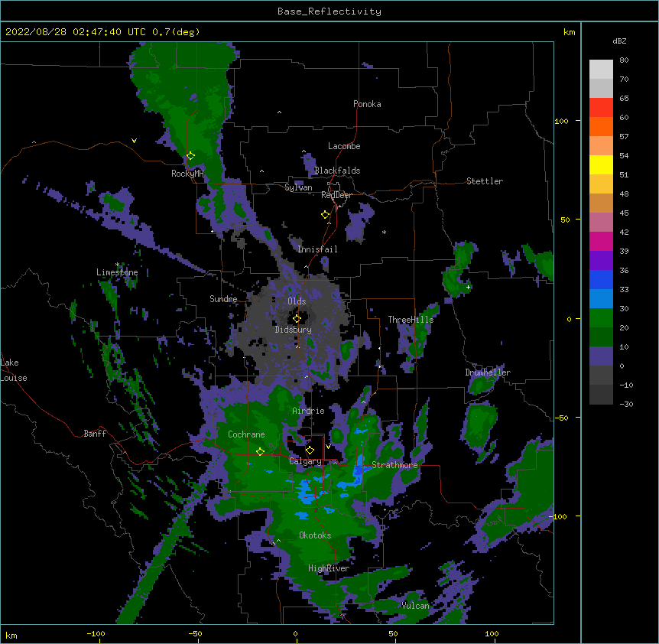Click the white plus marker north of Drumheller
The width and height of the screenshot is (659, 644).
click(468, 287)
